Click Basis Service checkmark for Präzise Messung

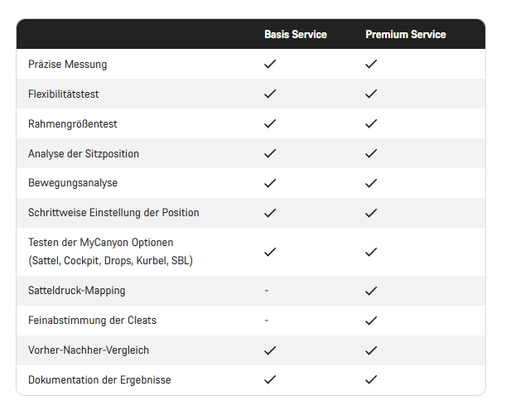coord(270,64)
